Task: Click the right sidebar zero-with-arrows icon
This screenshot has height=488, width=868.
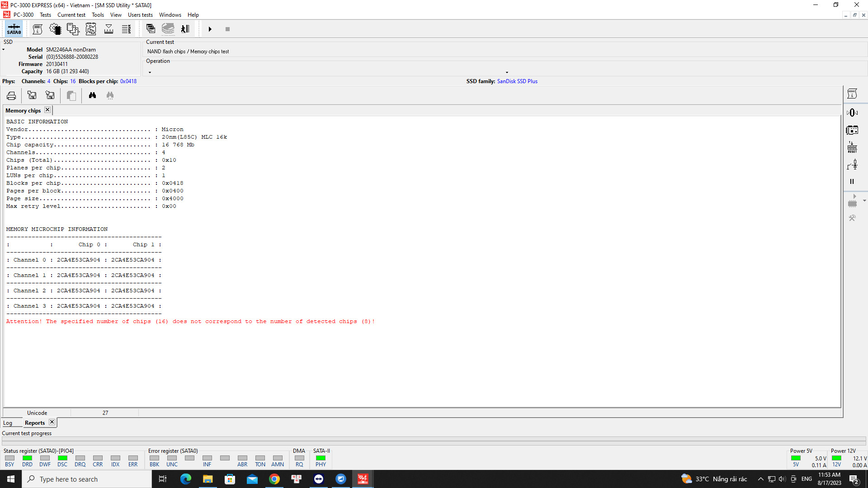Action: click(x=852, y=113)
